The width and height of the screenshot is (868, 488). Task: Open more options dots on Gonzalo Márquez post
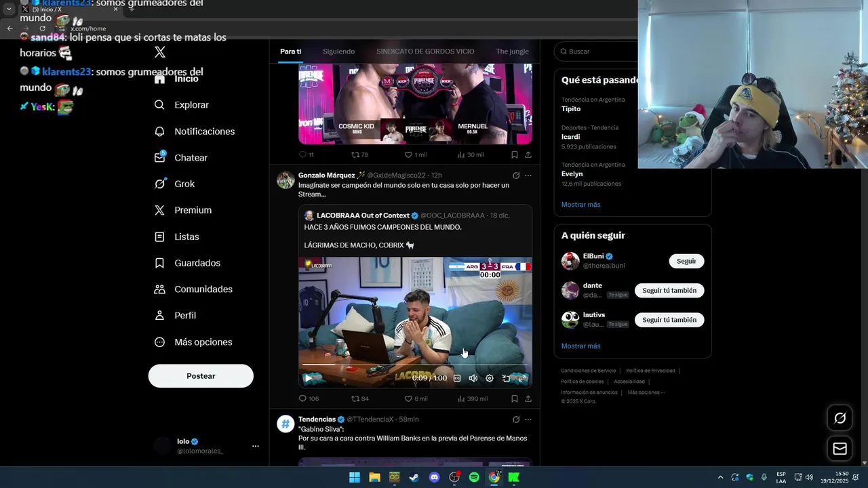(x=528, y=176)
